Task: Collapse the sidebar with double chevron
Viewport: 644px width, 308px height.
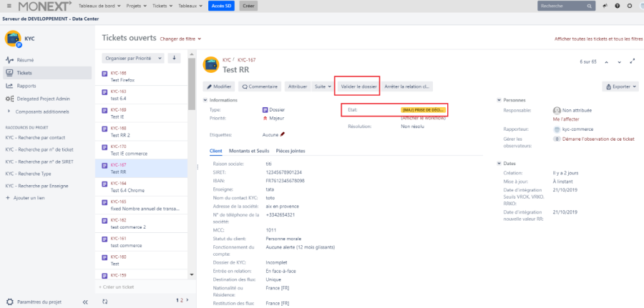Action: [x=85, y=302]
